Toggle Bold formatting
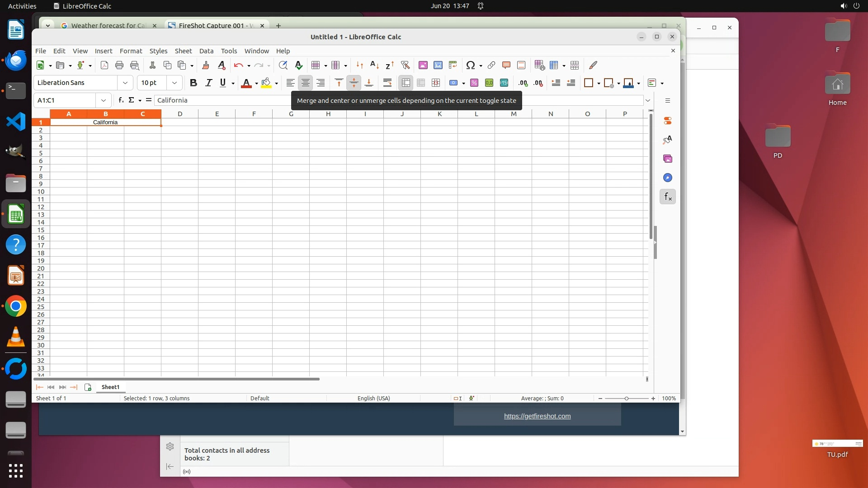Image resolution: width=868 pixels, height=488 pixels. (x=193, y=83)
